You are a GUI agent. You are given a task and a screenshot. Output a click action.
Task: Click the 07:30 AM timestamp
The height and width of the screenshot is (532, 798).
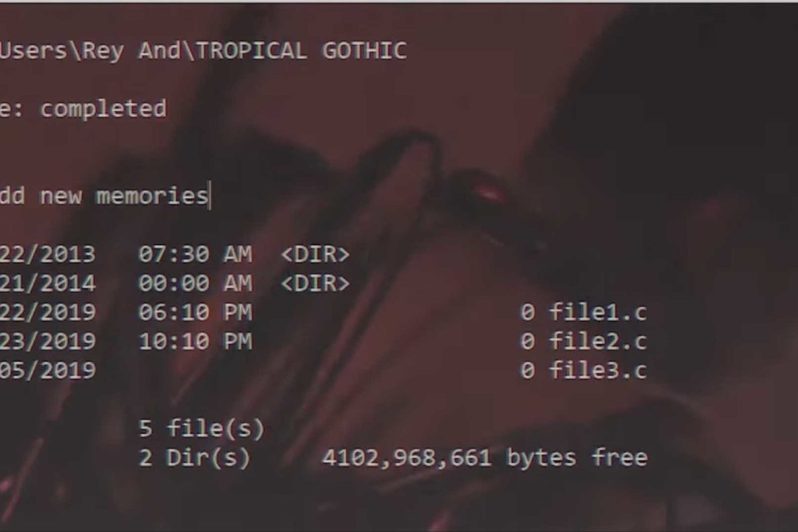[x=195, y=255]
